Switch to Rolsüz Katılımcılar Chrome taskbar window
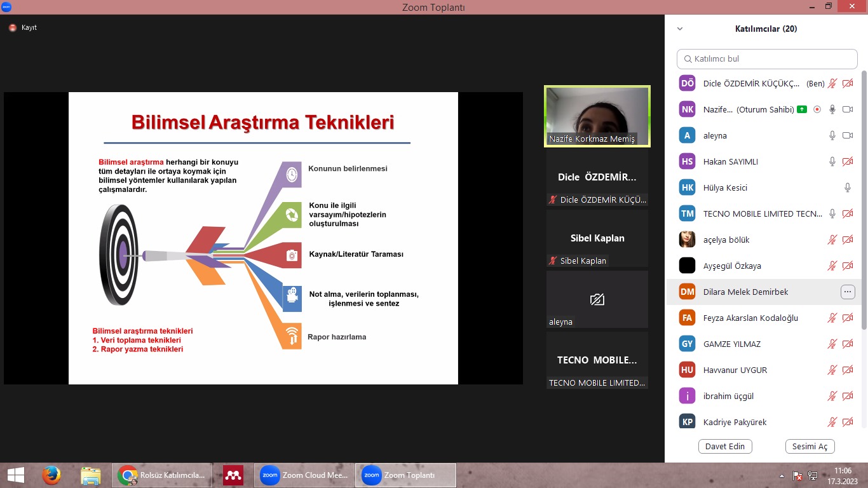 [163, 475]
